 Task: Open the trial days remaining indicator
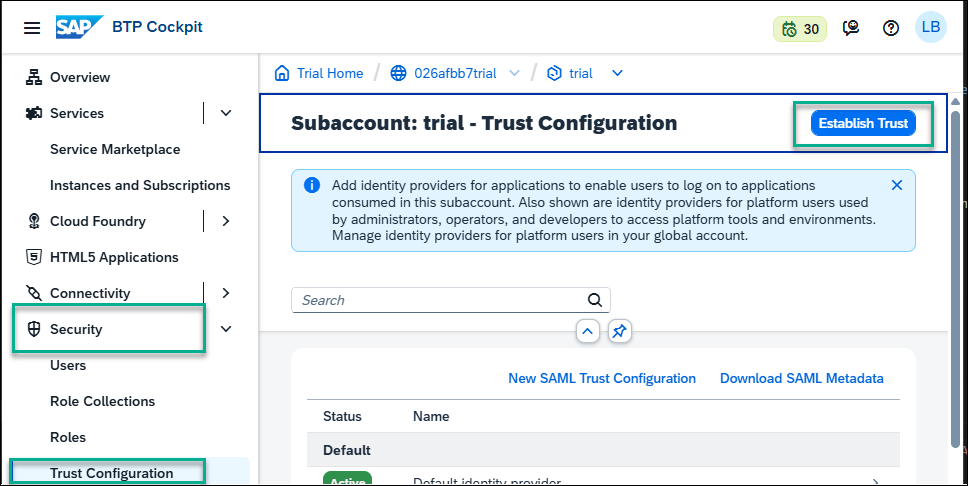(x=799, y=29)
